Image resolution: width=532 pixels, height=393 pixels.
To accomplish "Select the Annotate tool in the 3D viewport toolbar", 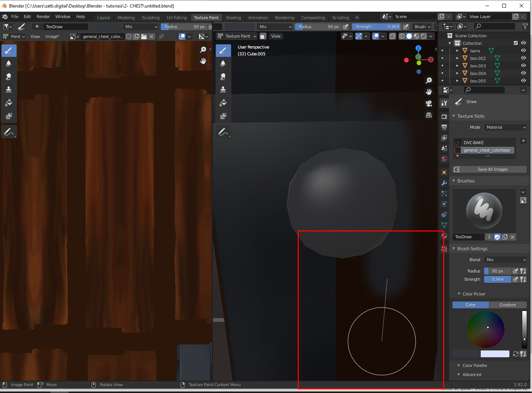I will click(223, 132).
